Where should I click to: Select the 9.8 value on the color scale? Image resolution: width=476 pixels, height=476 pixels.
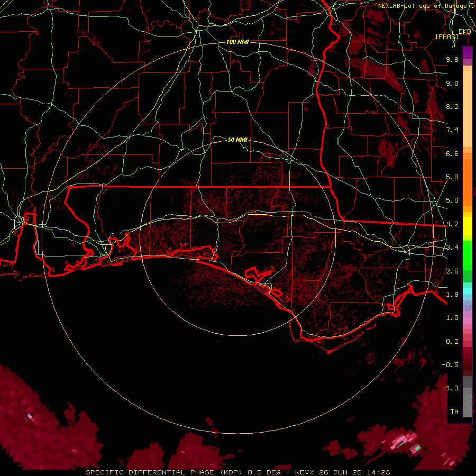click(452, 59)
